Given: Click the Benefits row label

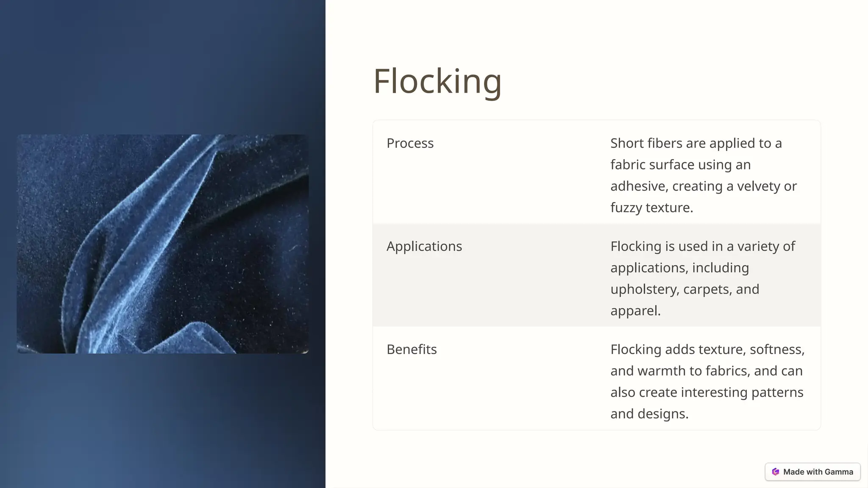Looking at the screenshot, I should pos(412,349).
